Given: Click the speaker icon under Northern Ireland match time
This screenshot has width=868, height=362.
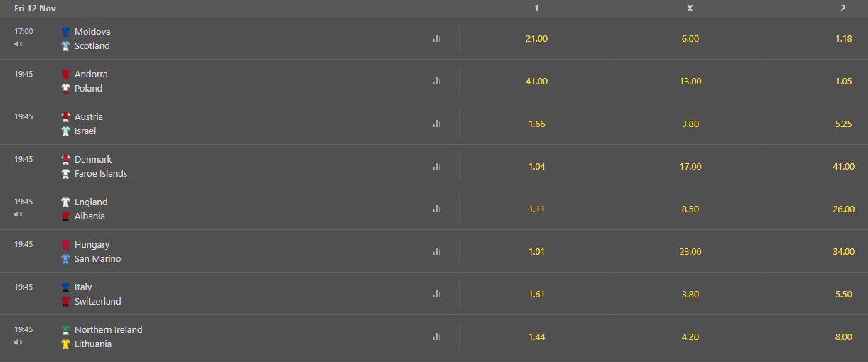Looking at the screenshot, I should 18,342.
